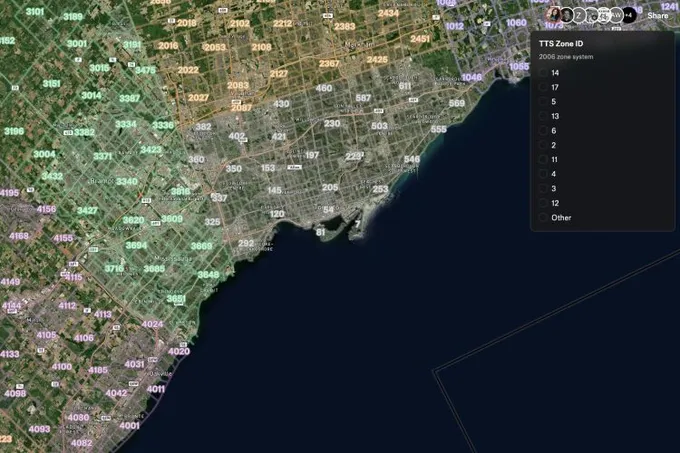Select legend entry 6
The width and height of the screenshot is (680, 453).
click(x=547, y=130)
